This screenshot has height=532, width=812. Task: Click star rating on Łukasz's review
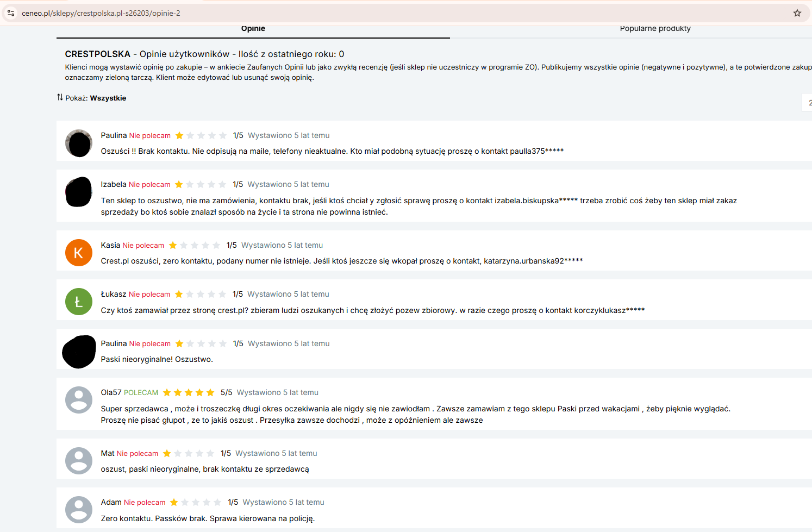click(x=201, y=295)
